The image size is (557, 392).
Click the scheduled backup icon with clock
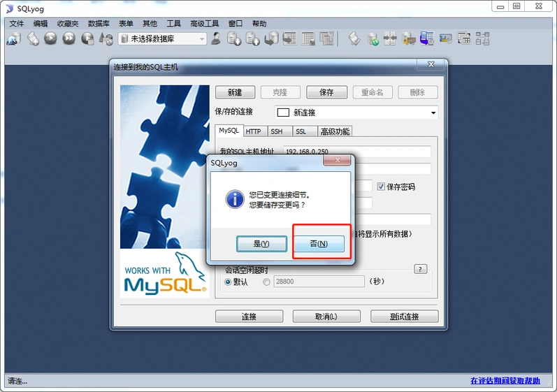click(427, 38)
